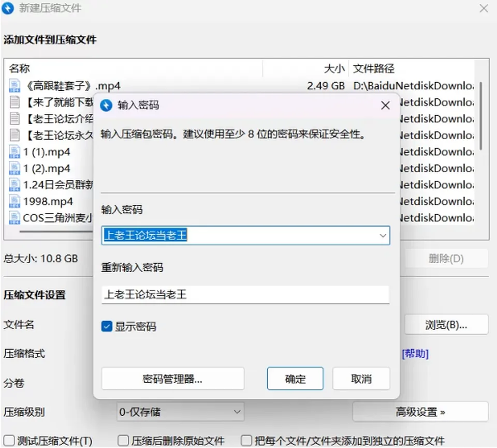The image size is (497, 448).
Task: Select the file 1 (1).mp4
Action: pos(47,152)
